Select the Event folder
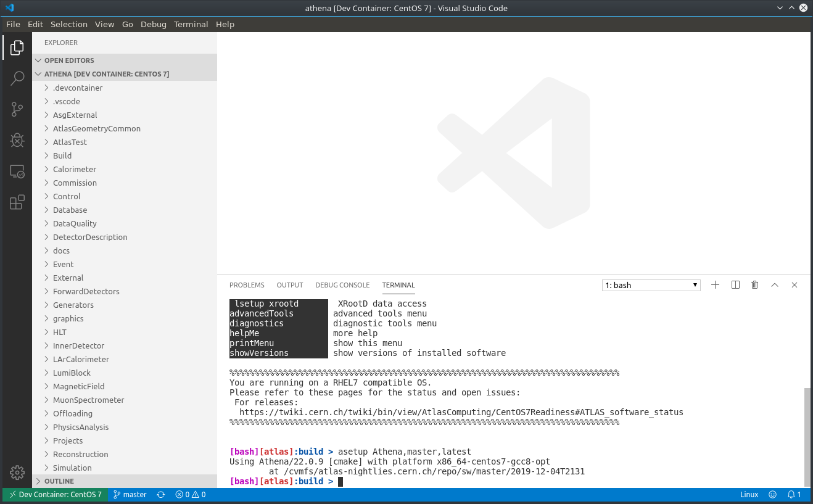The image size is (813, 504). (x=125, y=264)
